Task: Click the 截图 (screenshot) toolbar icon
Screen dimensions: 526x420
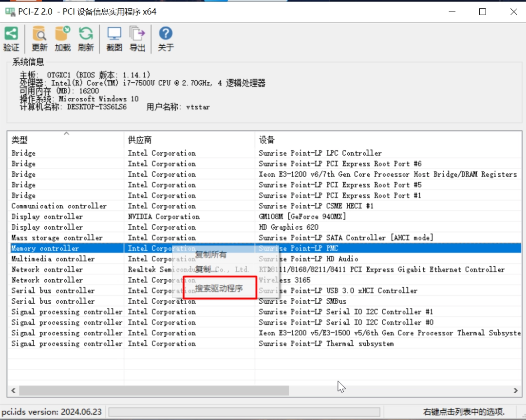Action: 114,38
